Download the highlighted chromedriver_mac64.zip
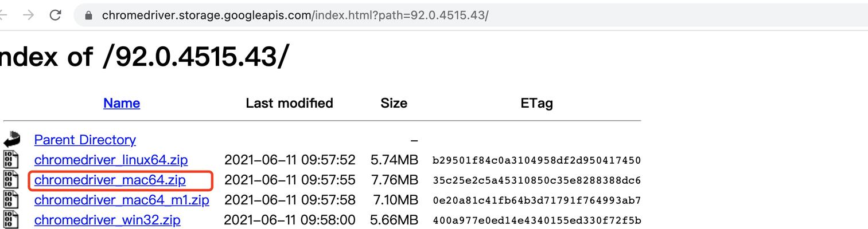868x229 pixels. [x=110, y=180]
